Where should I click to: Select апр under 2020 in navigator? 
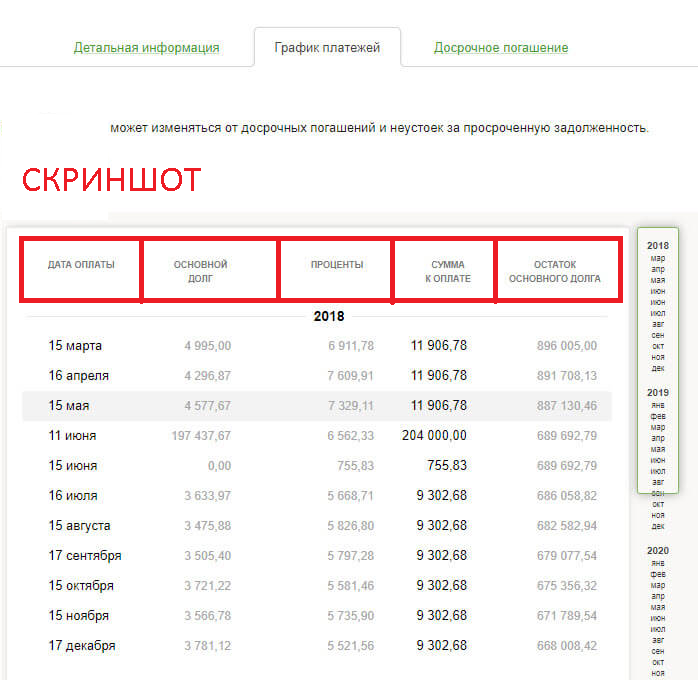coord(657,596)
